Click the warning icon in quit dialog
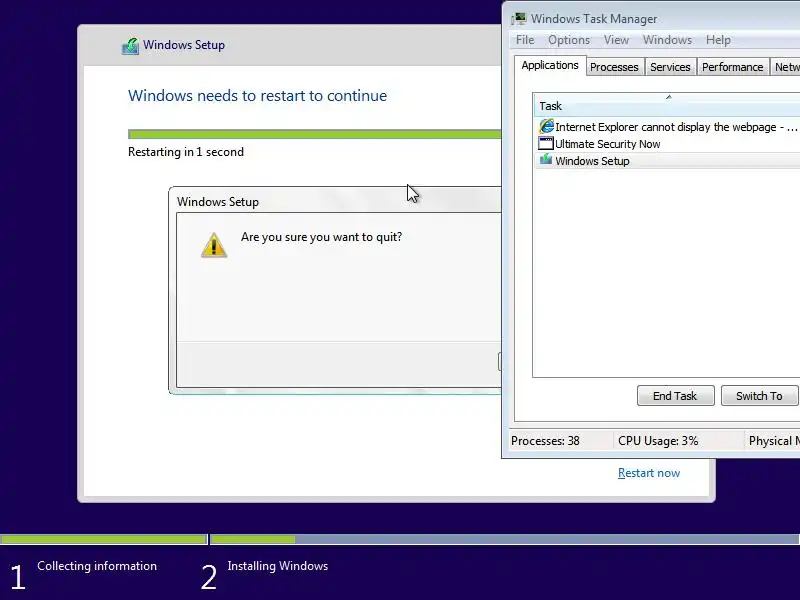800x600 pixels. (x=214, y=245)
